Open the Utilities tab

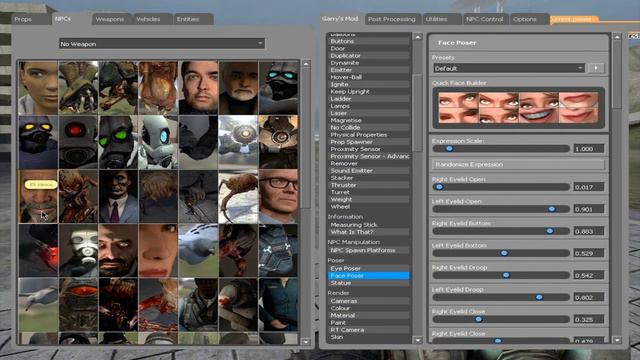[x=436, y=19]
